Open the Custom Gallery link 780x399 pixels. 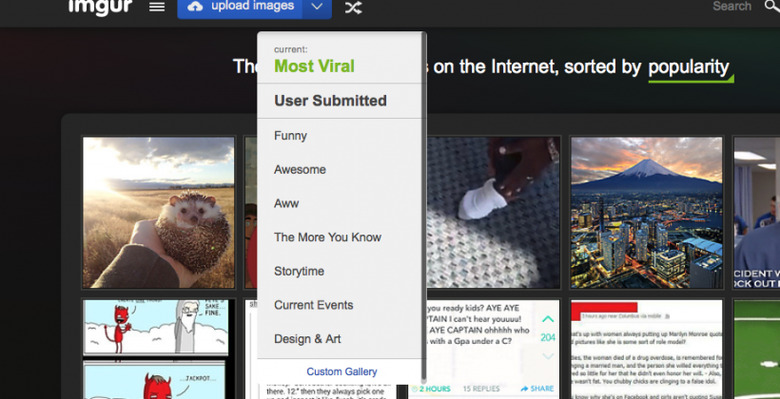[x=342, y=372]
